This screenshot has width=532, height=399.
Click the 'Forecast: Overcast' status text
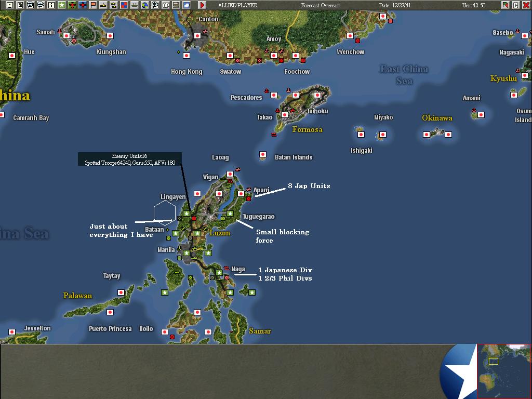(x=320, y=5)
